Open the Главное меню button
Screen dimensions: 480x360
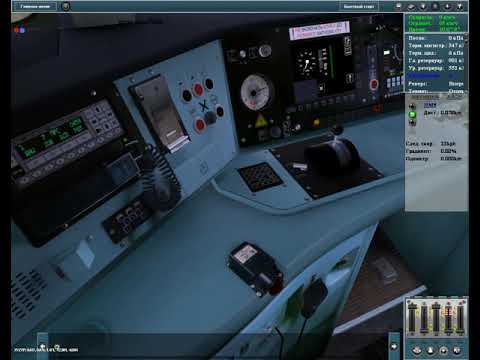(35, 6)
